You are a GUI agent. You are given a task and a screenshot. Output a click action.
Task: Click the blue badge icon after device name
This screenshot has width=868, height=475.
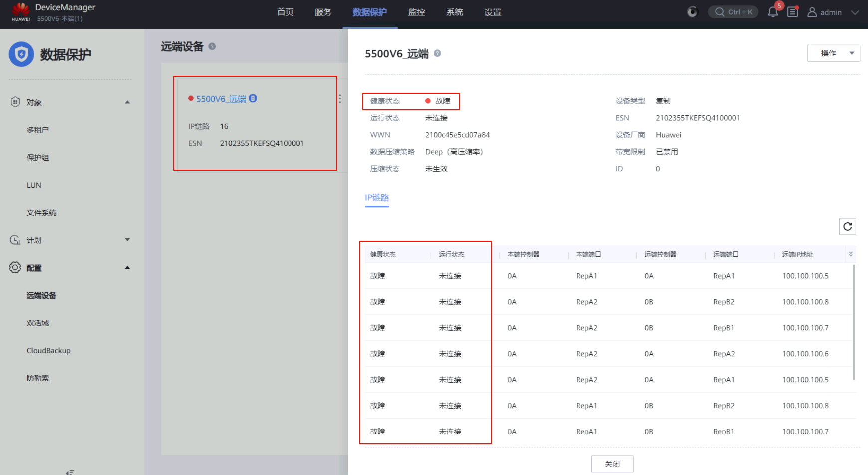(x=253, y=98)
